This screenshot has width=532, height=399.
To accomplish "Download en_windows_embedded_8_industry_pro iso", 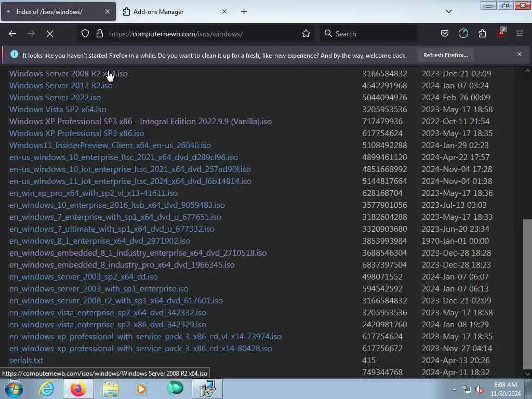I will (122, 264).
